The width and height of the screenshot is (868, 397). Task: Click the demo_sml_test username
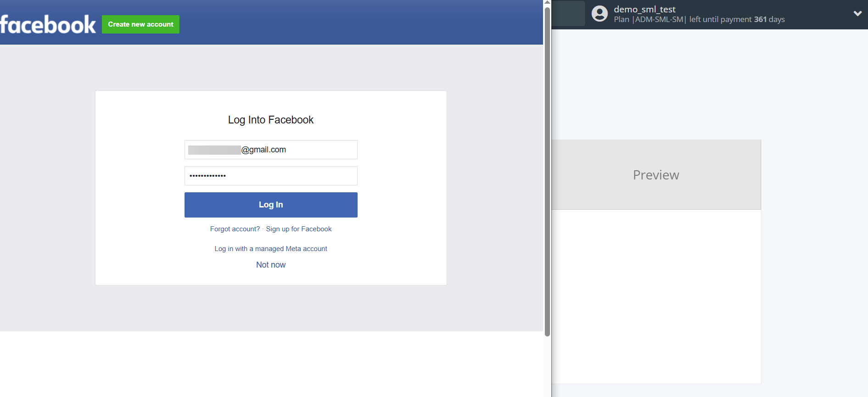tap(644, 9)
